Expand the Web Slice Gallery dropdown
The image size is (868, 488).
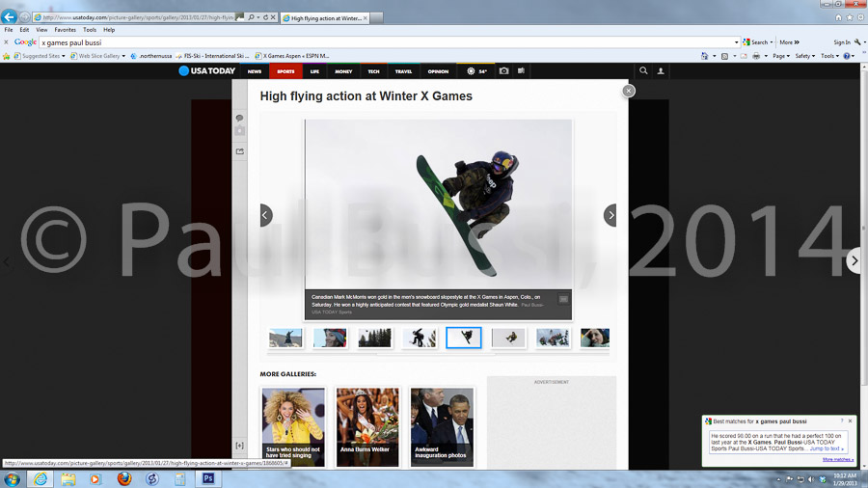[x=123, y=56]
